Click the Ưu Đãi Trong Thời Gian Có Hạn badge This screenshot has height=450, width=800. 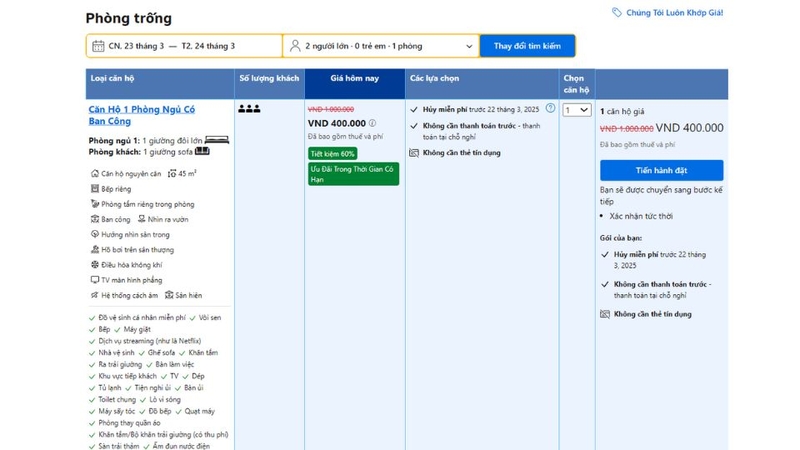[x=353, y=174]
